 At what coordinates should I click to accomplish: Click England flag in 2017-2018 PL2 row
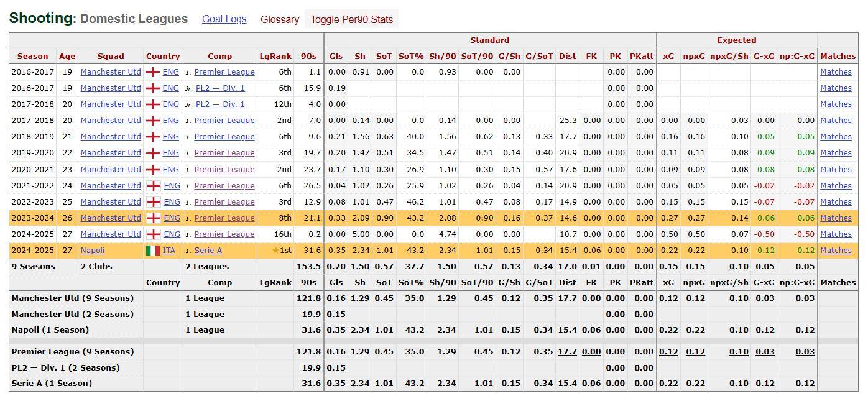153,104
